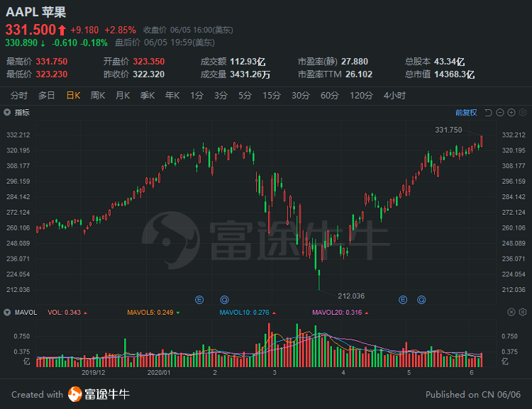Open the 年K tab

coord(172,96)
